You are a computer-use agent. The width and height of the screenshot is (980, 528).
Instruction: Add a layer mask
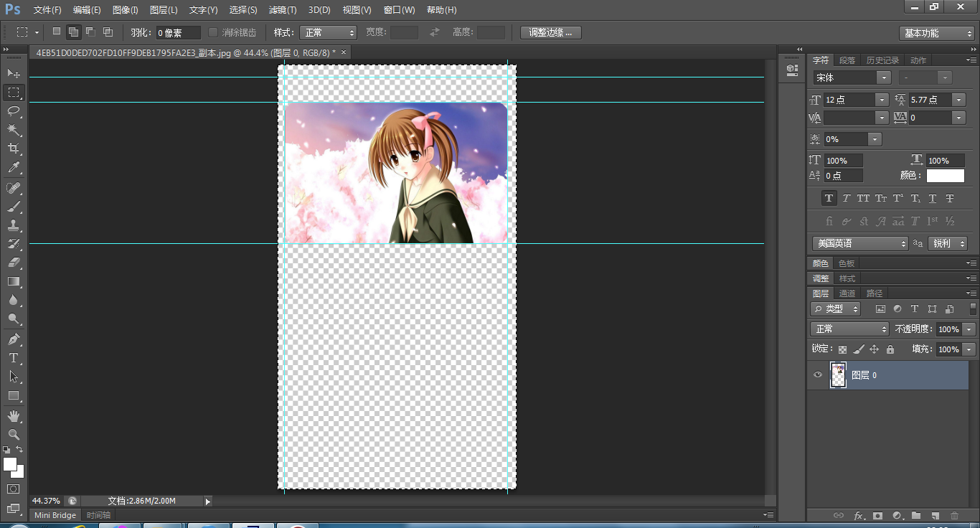click(877, 515)
